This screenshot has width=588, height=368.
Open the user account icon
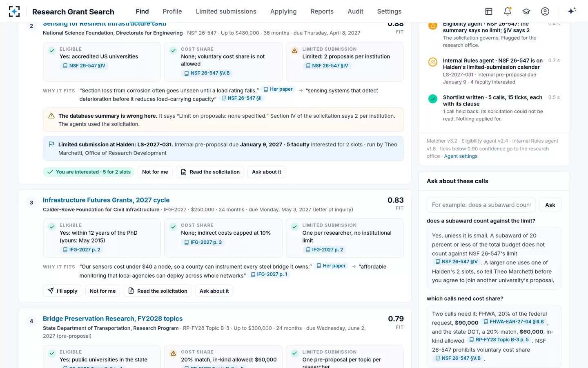[545, 11]
